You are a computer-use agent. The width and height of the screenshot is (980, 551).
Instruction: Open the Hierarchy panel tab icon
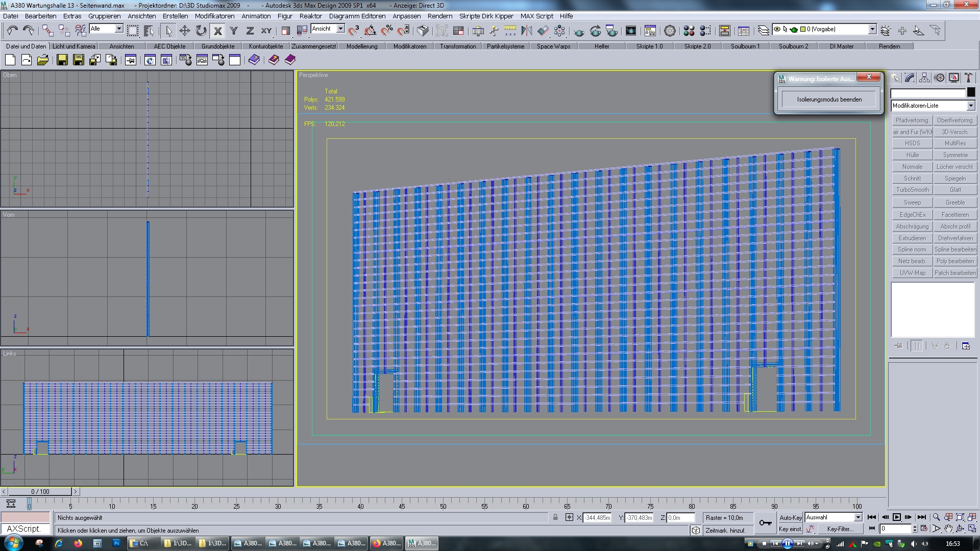924,78
